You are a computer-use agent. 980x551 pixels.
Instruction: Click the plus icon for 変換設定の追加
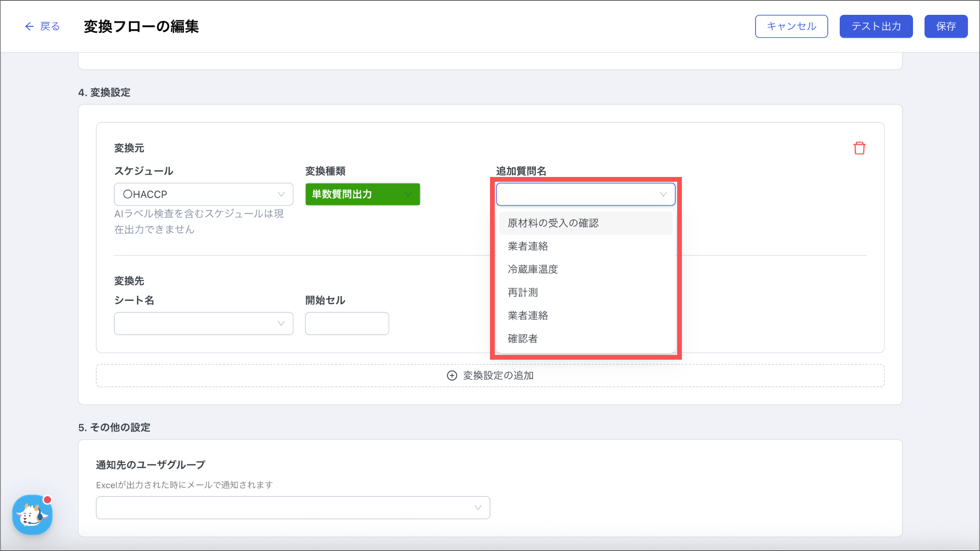[x=452, y=375]
